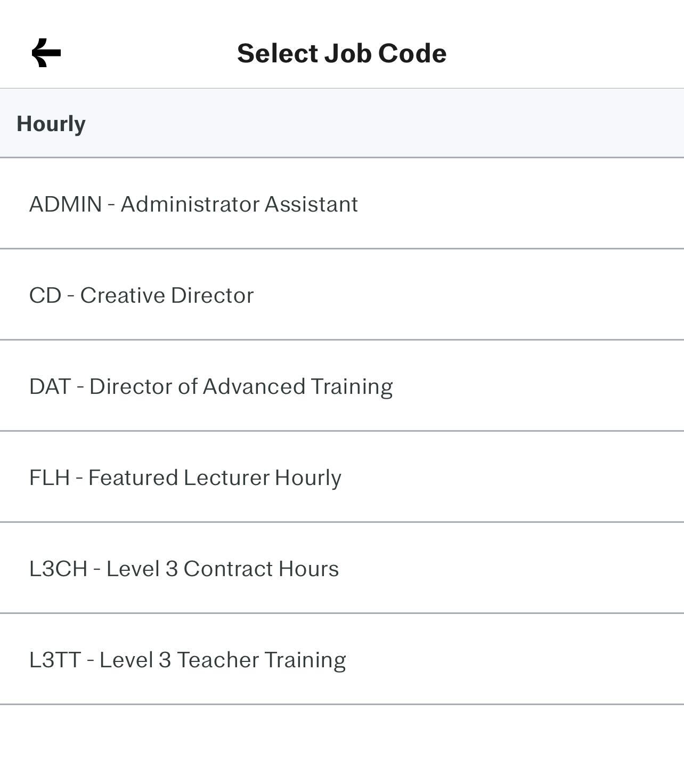Tap the Administrator Assistant row

pyautogui.click(x=342, y=204)
